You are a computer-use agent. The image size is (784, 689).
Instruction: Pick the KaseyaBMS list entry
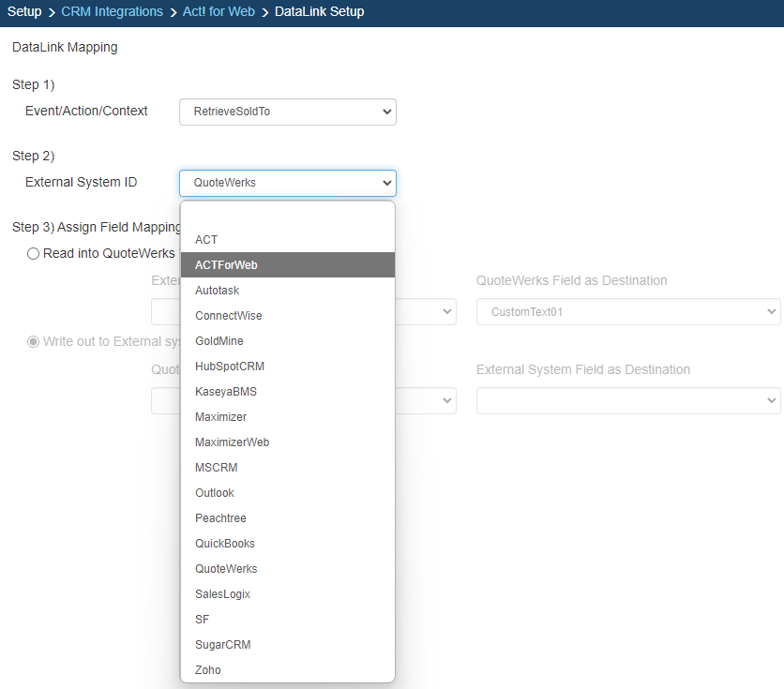click(228, 392)
